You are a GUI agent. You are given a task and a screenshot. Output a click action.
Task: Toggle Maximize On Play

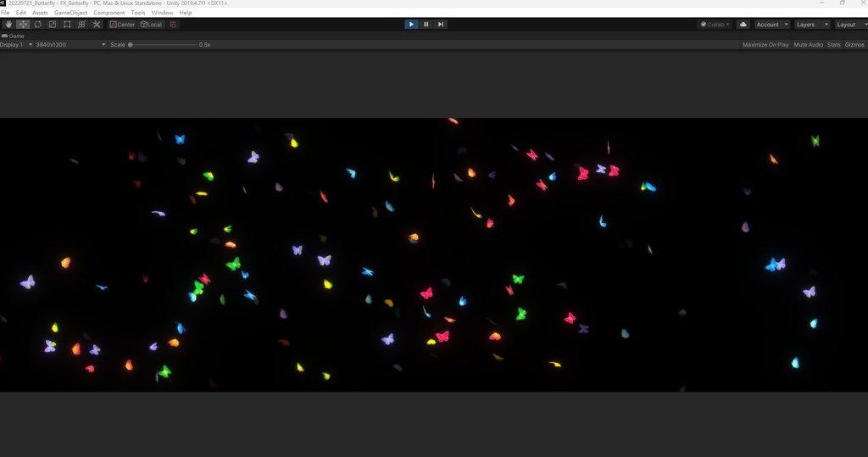[765, 45]
